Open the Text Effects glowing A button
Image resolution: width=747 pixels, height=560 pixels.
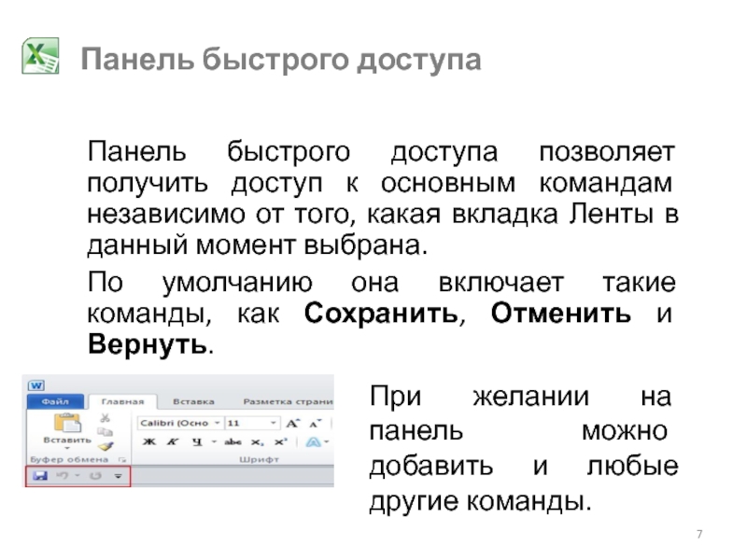click(315, 442)
